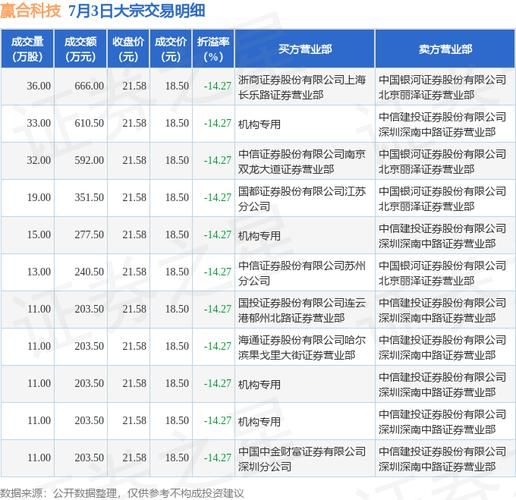
Task: Select the 成交价(元) column header
Action: [171, 49]
